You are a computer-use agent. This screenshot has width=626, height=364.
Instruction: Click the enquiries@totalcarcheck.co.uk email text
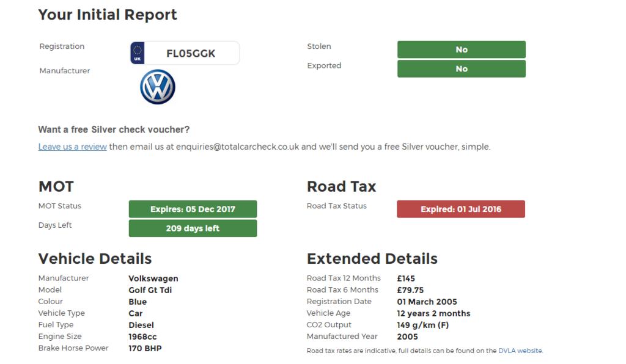238,147
